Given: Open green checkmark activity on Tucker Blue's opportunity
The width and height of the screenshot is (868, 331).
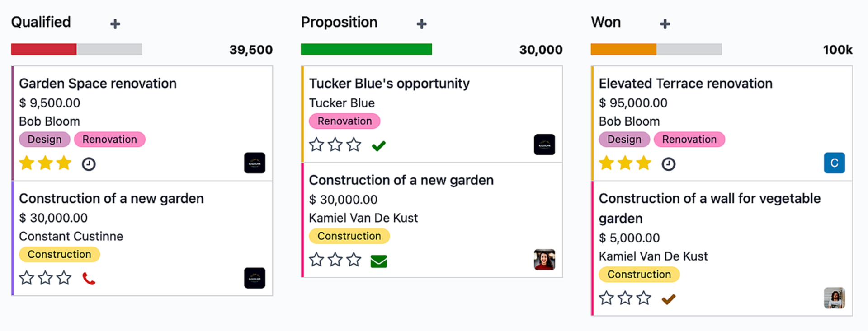Looking at the screenshot, I should pos(379,145).
